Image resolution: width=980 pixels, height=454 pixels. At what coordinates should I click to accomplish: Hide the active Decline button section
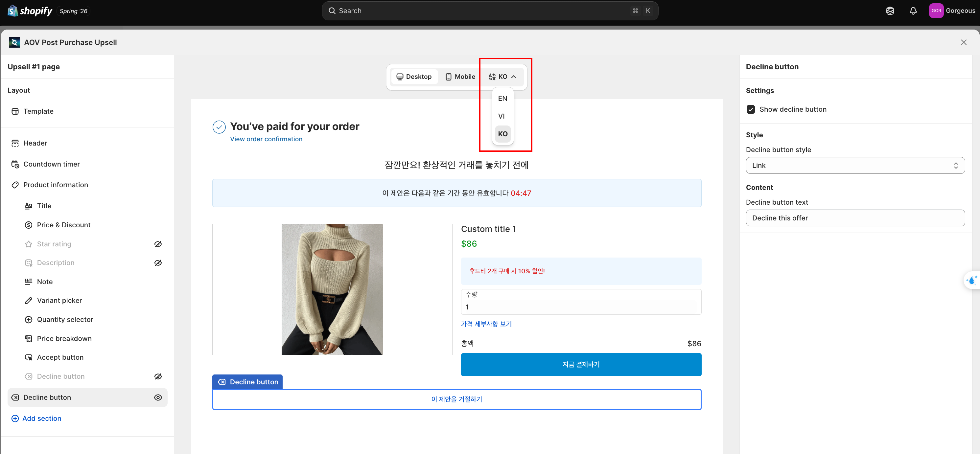pos(158,397)
